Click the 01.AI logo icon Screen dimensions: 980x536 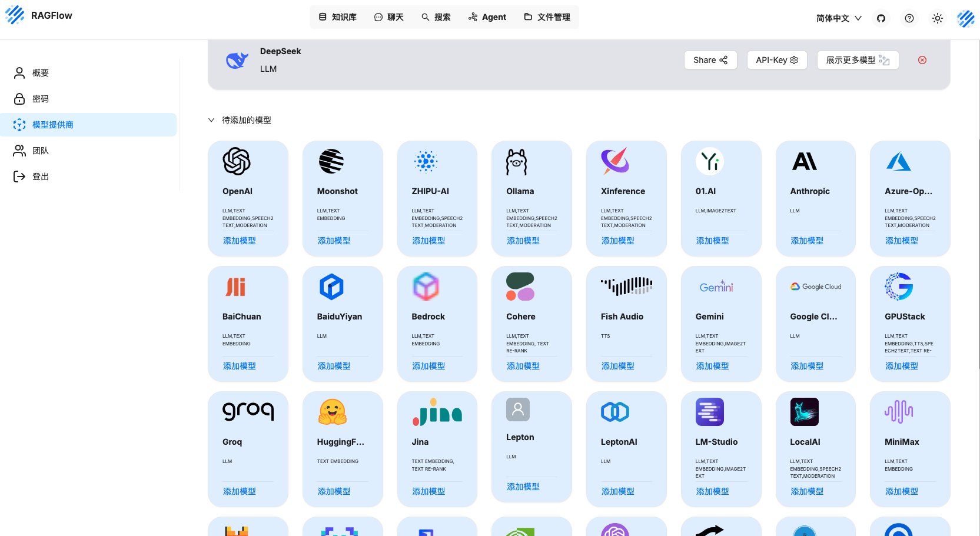(710, 161)
